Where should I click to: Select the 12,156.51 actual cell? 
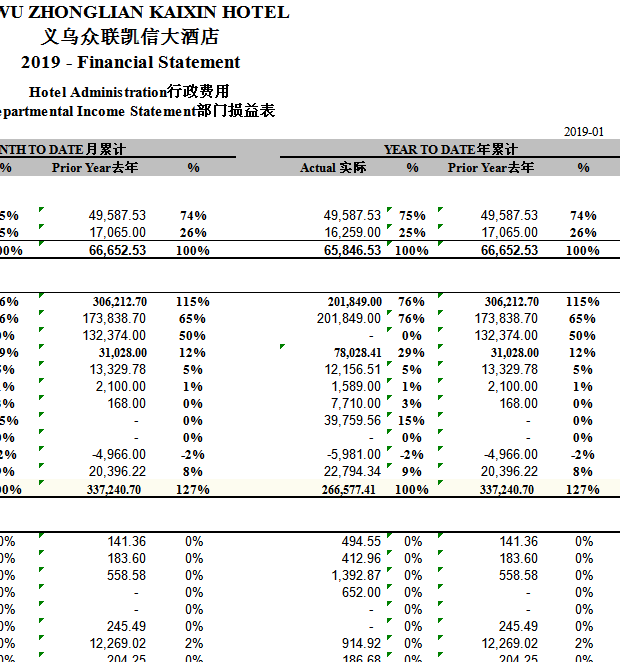pos(352,369)
